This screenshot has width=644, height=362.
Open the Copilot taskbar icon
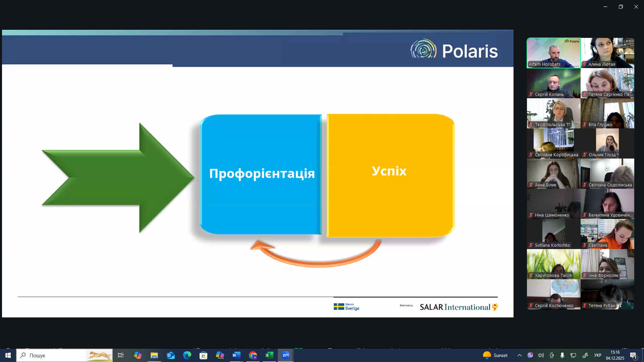(x=138, y=355)
